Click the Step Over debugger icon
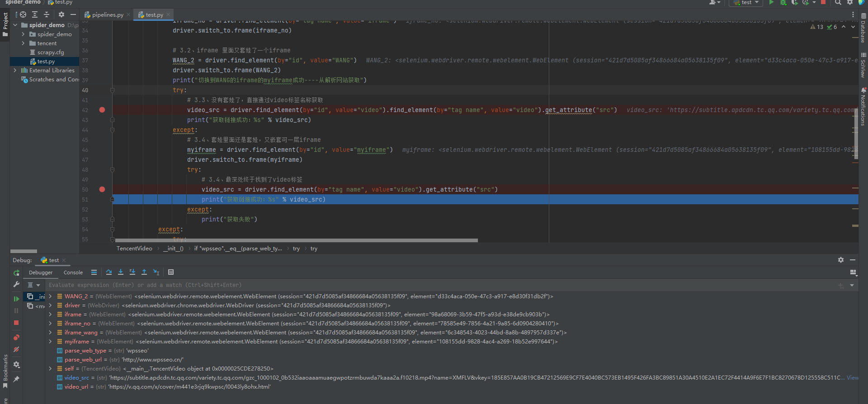 (109, 272)
